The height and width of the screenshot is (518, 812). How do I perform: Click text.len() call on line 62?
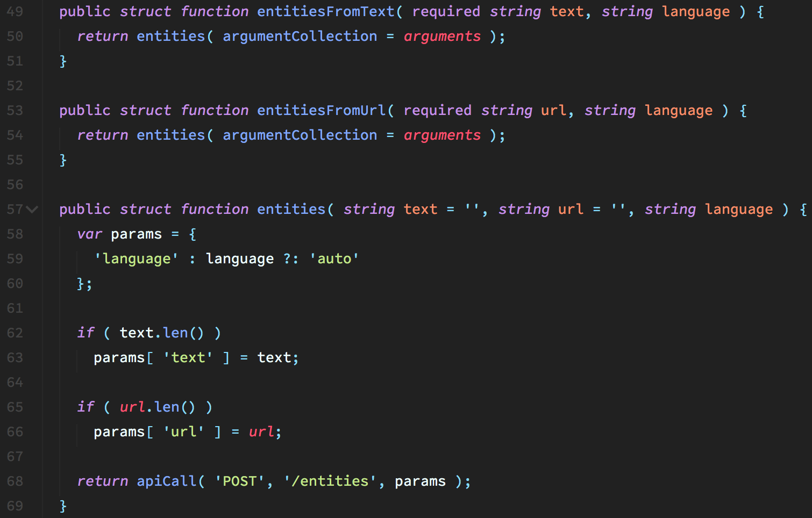[x=162, y=333]
